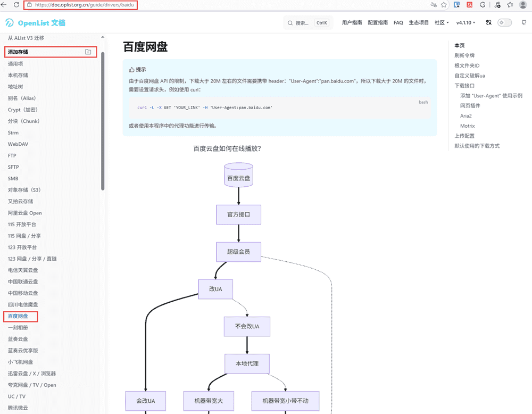
Task: Open the browser extensions puzzle icon
Action: pos(483,5)
